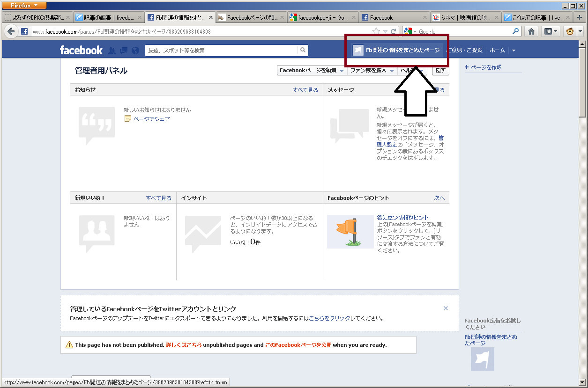Click the Fb関連の情報をまとめたページ sidebar ad link

[491, 340]
